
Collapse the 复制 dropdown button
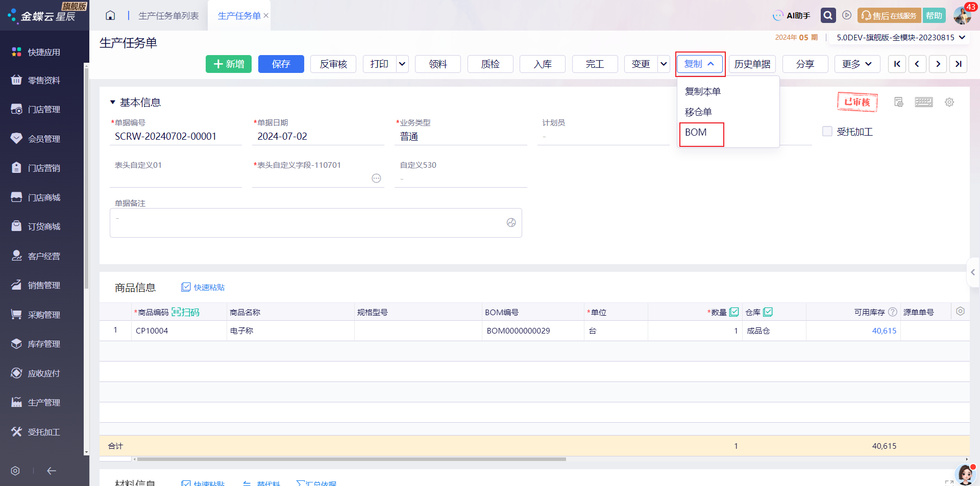(700, 64)
